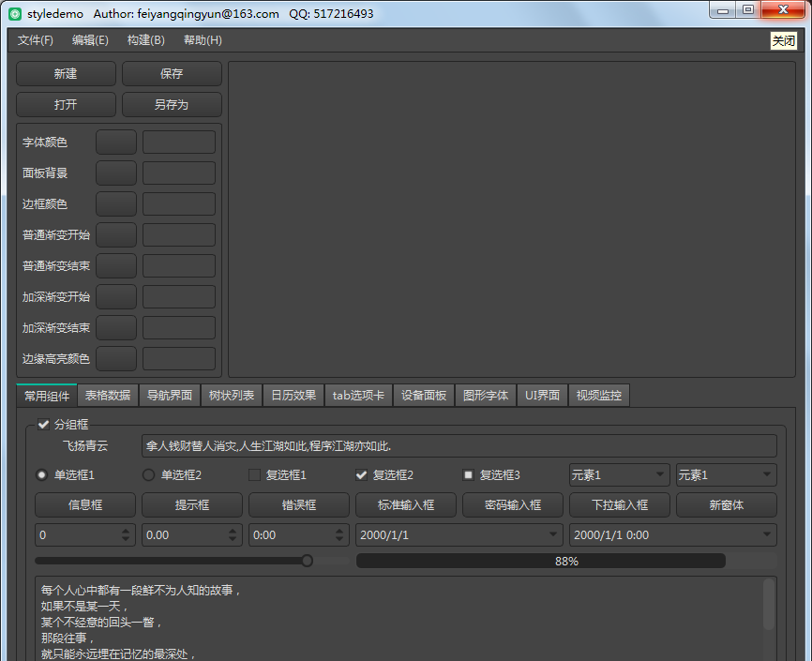The height and width of the screenshot is (661, 812).
Task: Switch to the 常用组件 tab
Action: click(47, 396)
